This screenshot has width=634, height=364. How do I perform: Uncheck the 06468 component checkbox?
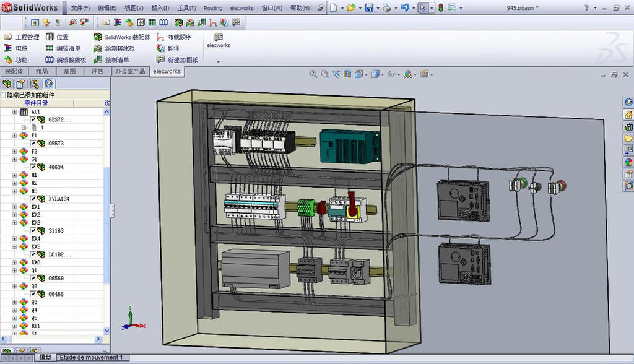point(33,294)
